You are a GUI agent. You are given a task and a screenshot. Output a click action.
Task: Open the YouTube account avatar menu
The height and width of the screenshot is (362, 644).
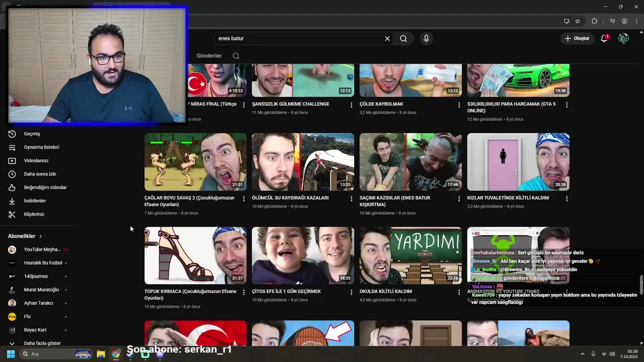point(623,38)
